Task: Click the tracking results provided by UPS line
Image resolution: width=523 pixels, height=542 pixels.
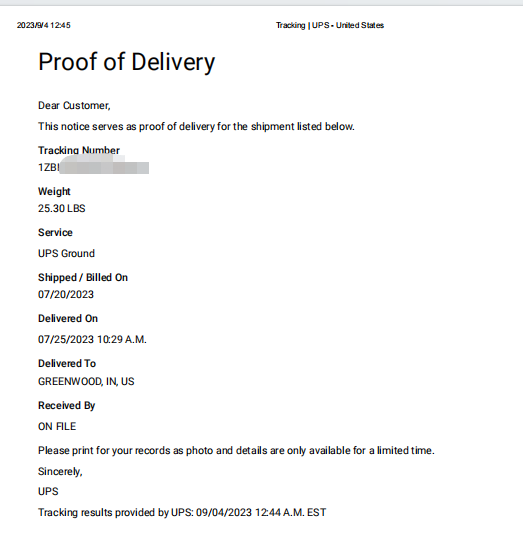Action: tap(182, 512)
